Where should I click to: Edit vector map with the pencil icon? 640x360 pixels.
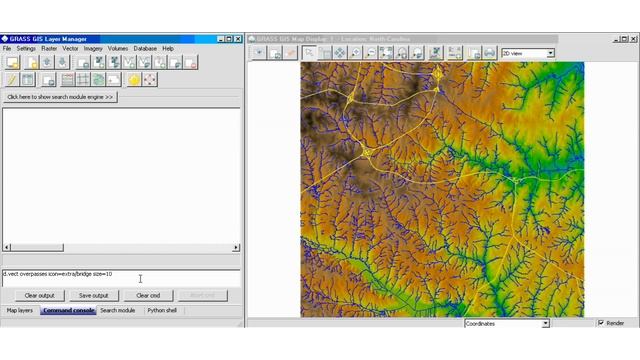point(12,79)
